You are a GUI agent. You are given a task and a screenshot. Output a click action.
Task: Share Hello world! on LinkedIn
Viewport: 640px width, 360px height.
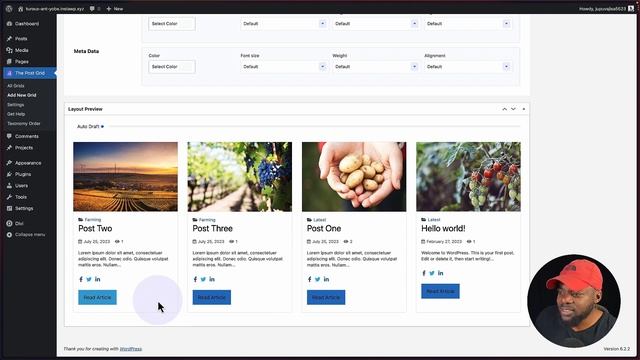[x=440, y=273]
